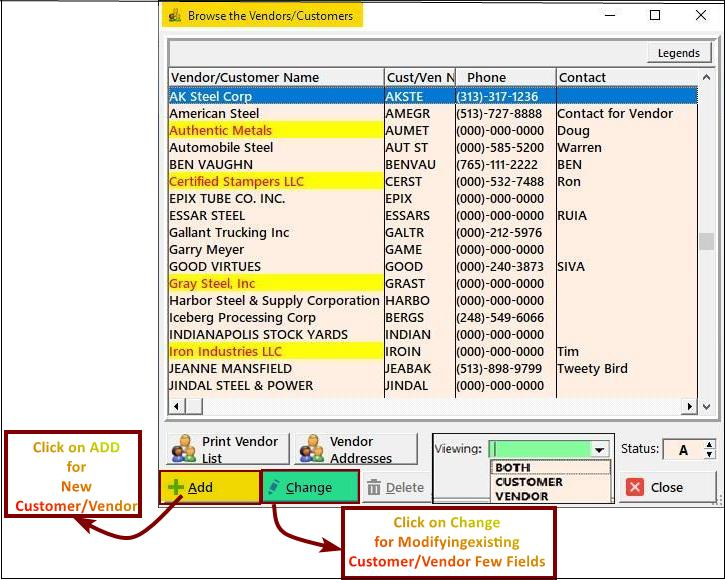This screenshot has height=580, width=725.
Task: Click the Delete button
Action: click(396, 487)
